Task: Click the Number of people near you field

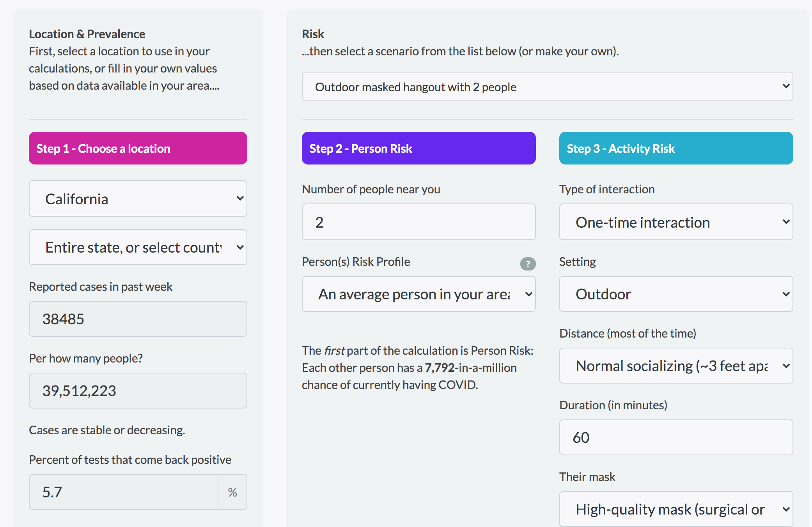Action: [x=418, y=222]
